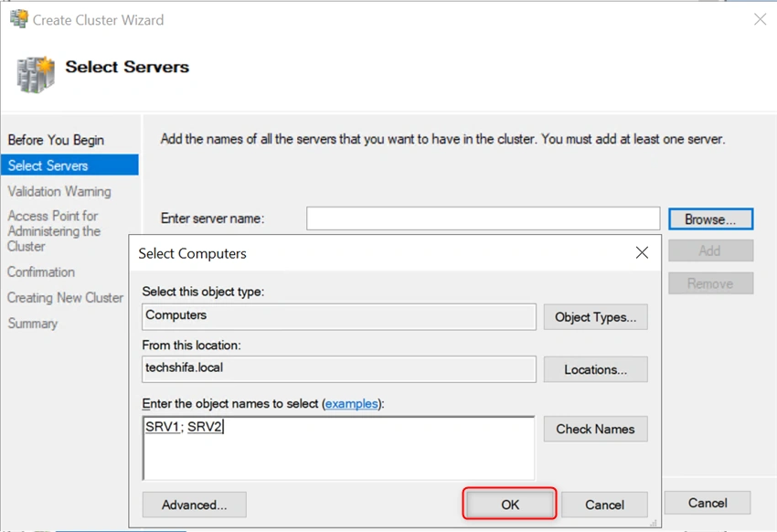Open Object Types selection
The width and height of the screenshot is (777, 532).
[x=595, y=317]
